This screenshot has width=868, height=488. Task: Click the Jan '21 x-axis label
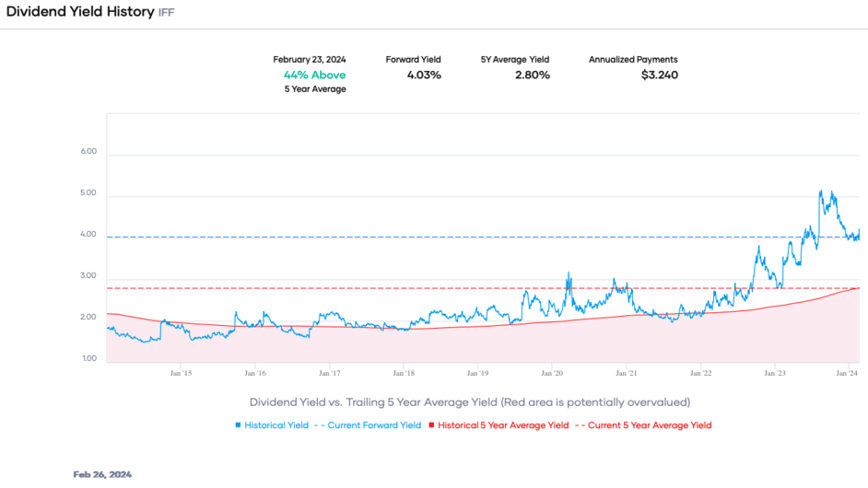pyautogui.click(x=626, y=374)
